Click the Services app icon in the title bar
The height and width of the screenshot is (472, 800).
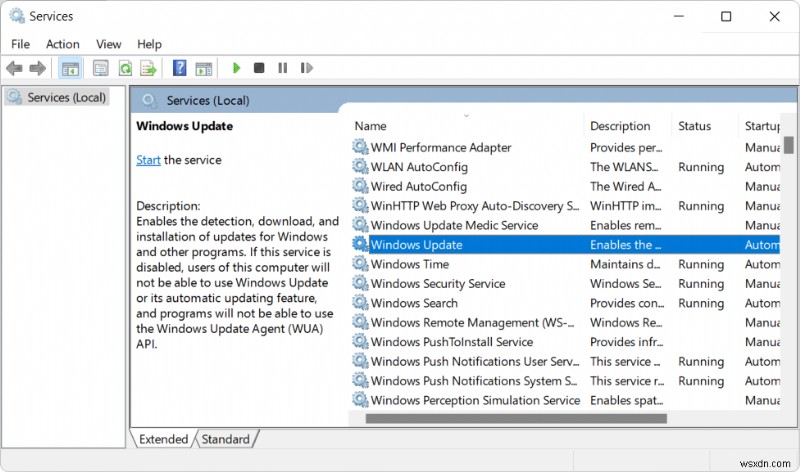(x=17, y=16)
